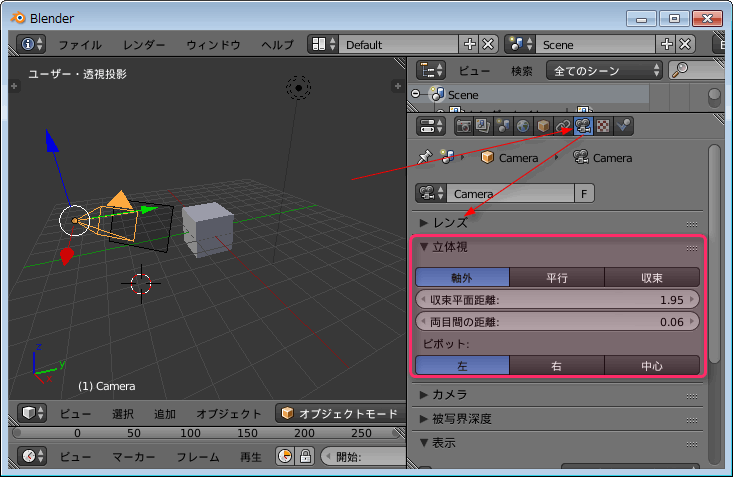Select 平行 convergence mode
The image size is (733, 477).
coord(557,277)
